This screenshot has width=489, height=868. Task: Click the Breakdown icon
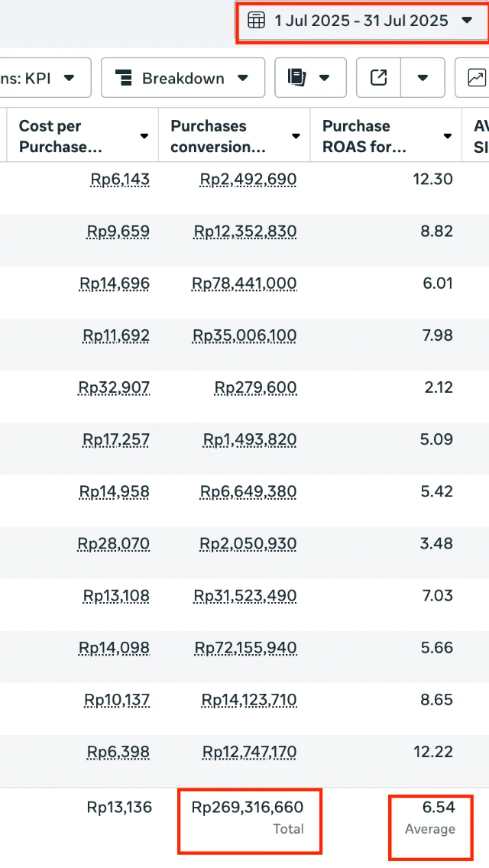[124, 78]
